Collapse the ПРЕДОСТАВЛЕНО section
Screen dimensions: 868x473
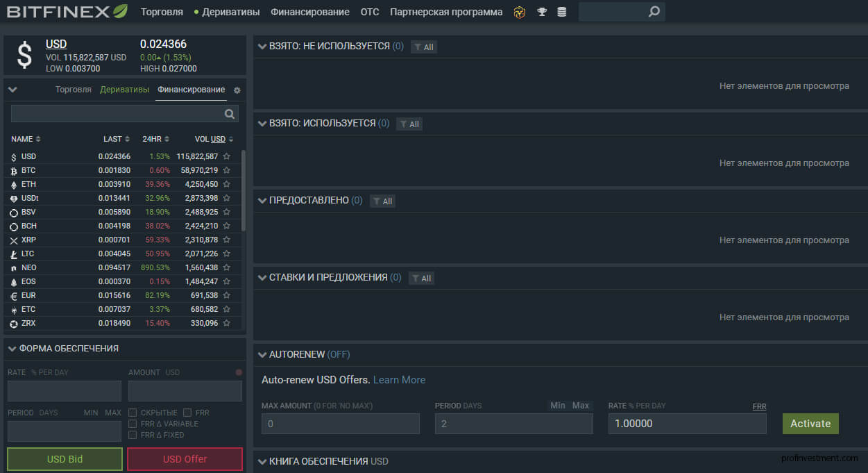point(262,201)
